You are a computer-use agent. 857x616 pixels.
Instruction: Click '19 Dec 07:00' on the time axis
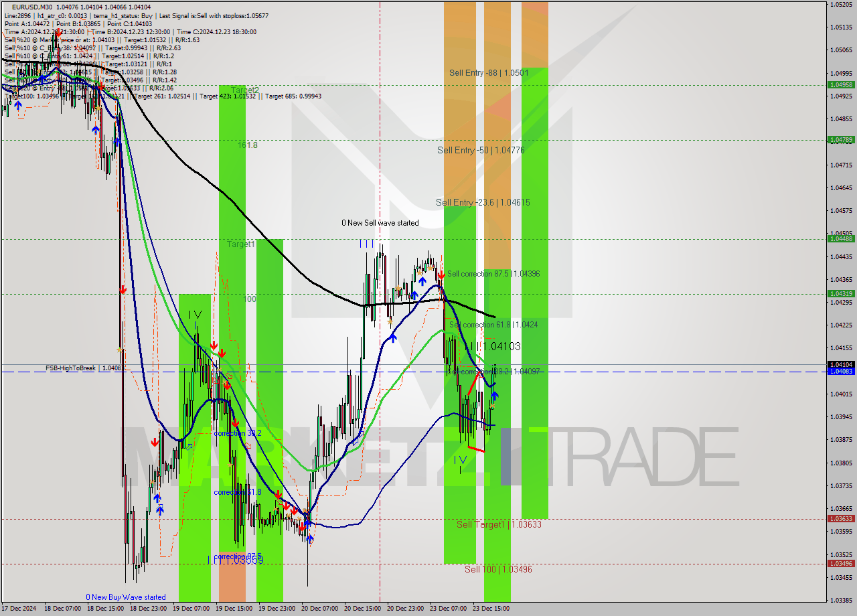point(190,609)
